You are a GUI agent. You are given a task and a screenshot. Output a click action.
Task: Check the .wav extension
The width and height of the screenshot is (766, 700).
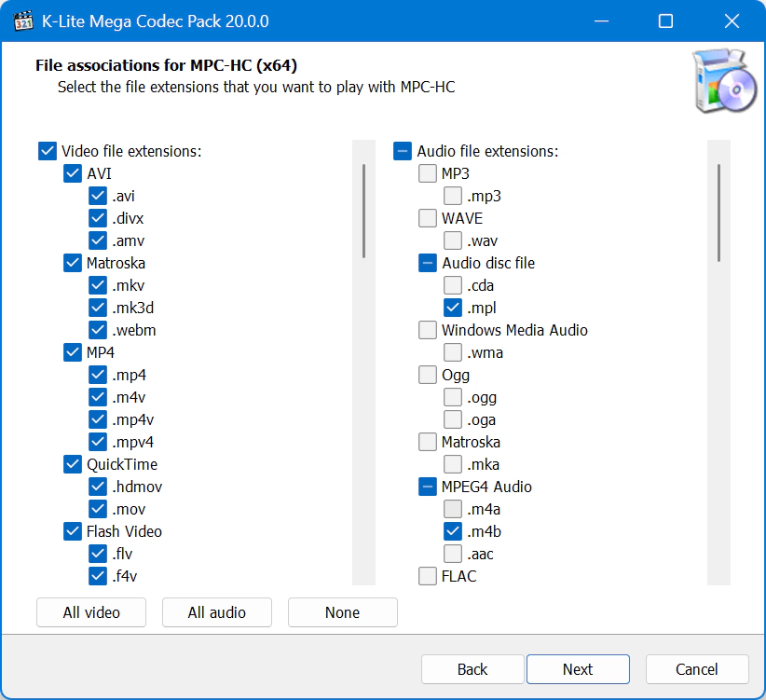(453, 240)
